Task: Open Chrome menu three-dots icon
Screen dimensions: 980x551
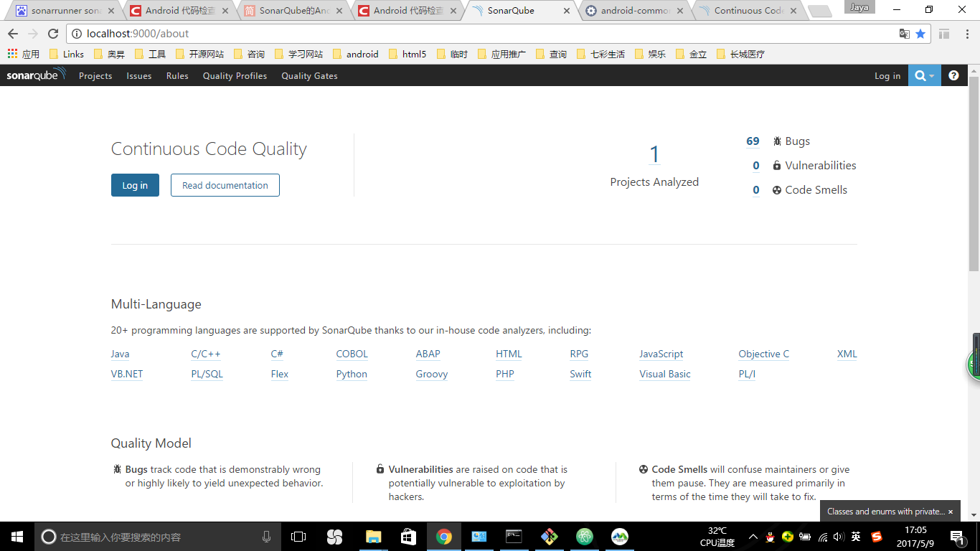Action: (966, 34)
